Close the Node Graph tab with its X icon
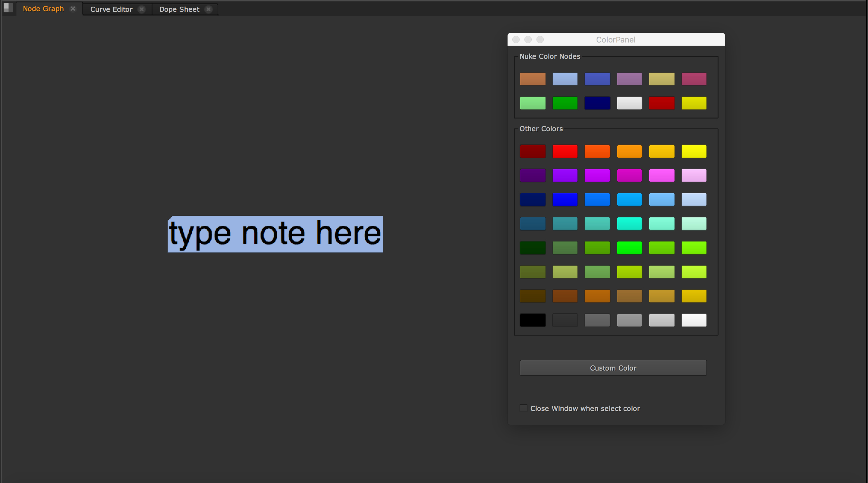This screenshot has height=483, width=868. 73,9
